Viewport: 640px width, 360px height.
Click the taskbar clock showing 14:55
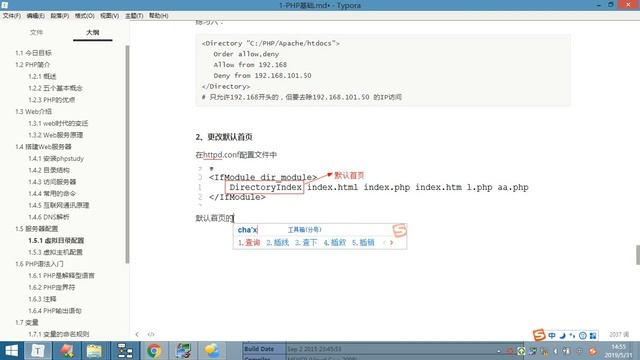tap(618, 351)
